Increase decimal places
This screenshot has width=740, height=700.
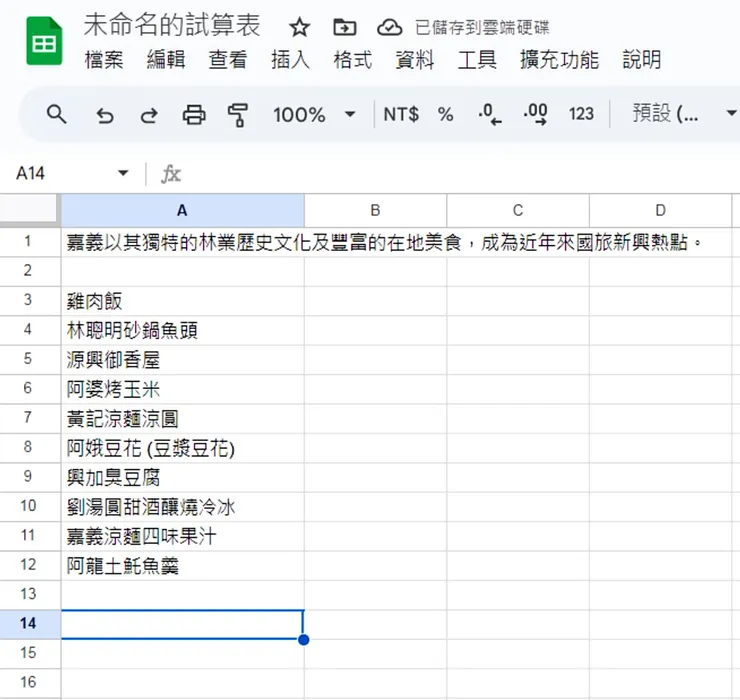[536, 114]
